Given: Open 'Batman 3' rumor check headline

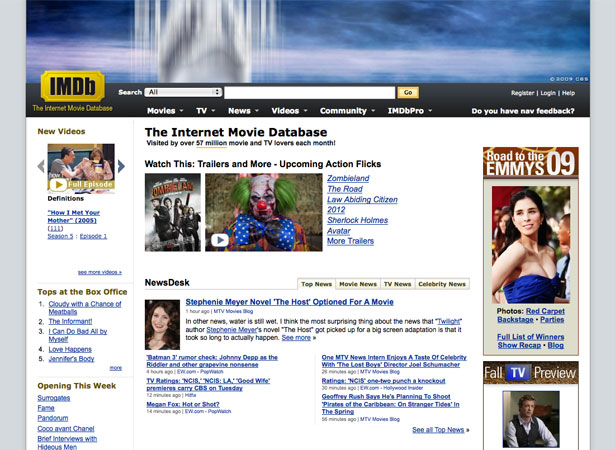Looking at the screenshot, I should pyautogui.click(x=212, y=361).
